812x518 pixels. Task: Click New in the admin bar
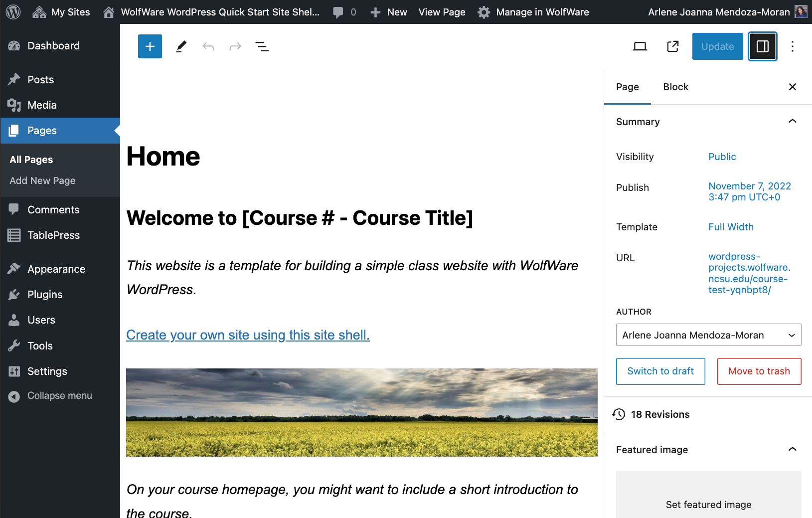click(x=389, y=11)
